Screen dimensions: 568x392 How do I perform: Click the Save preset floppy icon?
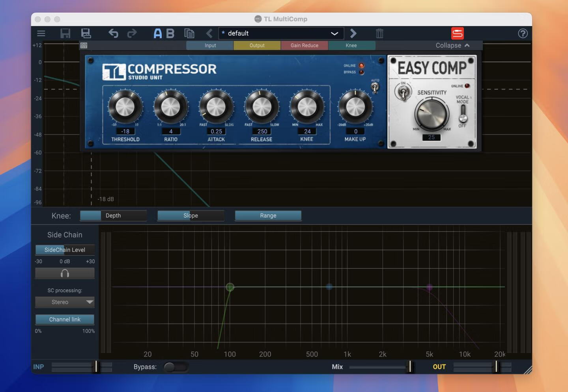click(x=65, y=33)
